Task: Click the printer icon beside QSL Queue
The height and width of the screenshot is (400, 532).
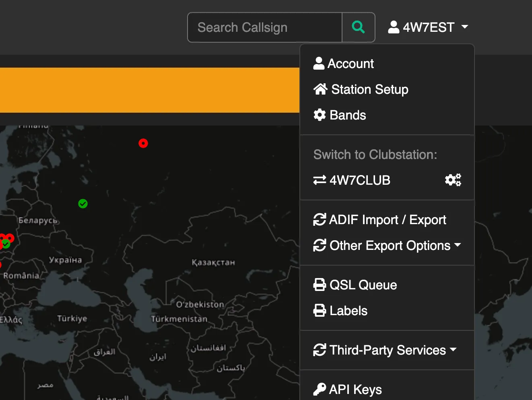Action: tap(320, 285)
